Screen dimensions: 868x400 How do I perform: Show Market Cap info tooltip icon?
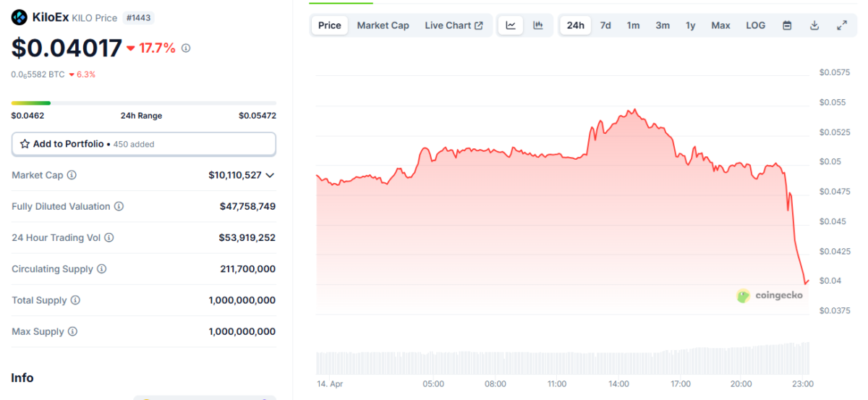(72, 175)
